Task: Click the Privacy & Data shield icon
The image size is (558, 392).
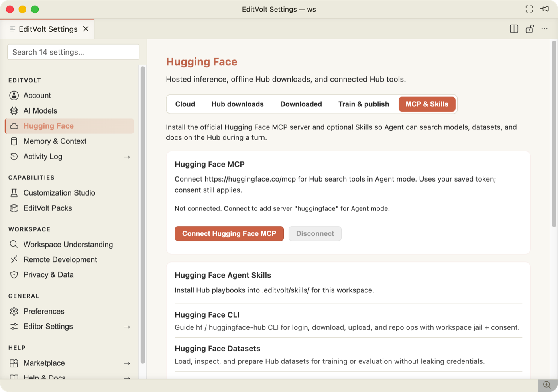Action: [x=14, y=275]
